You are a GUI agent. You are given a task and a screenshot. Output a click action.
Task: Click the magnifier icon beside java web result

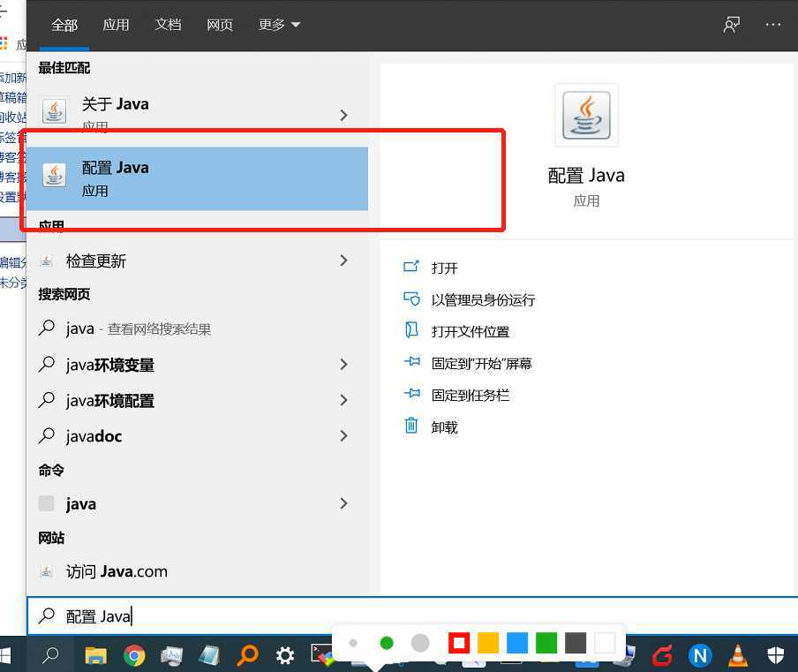click(x=46, y=328)
